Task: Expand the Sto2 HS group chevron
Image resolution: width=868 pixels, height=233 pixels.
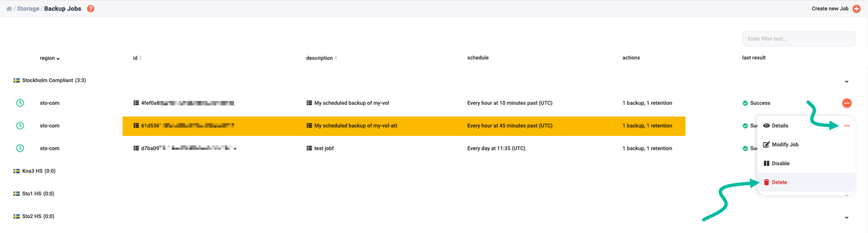Action: [x=846, y=217]
